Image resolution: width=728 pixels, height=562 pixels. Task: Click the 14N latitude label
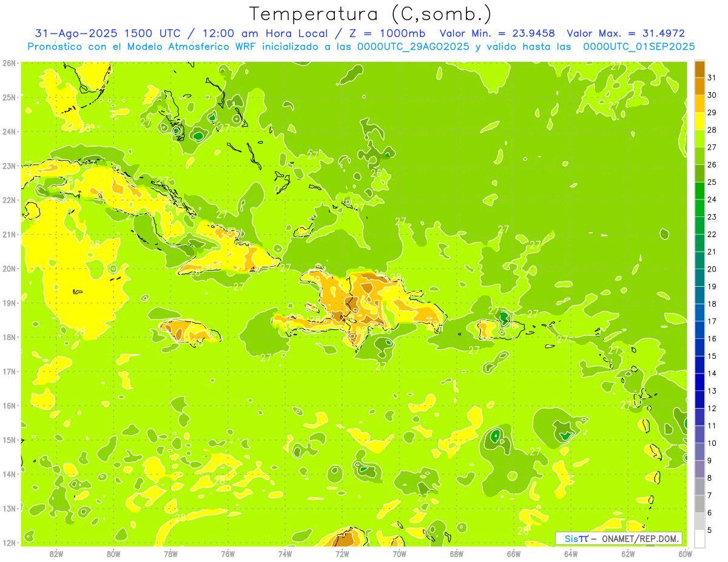(9, 474)
